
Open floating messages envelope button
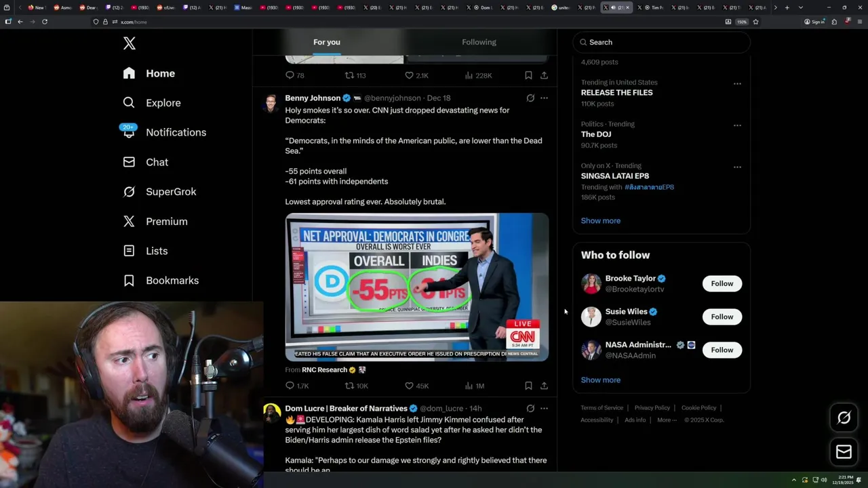point(844,452)
